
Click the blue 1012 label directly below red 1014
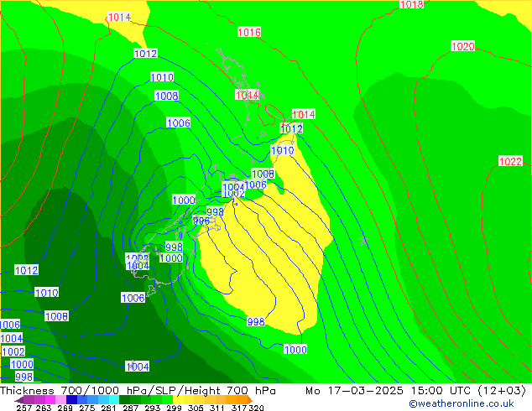291,128
